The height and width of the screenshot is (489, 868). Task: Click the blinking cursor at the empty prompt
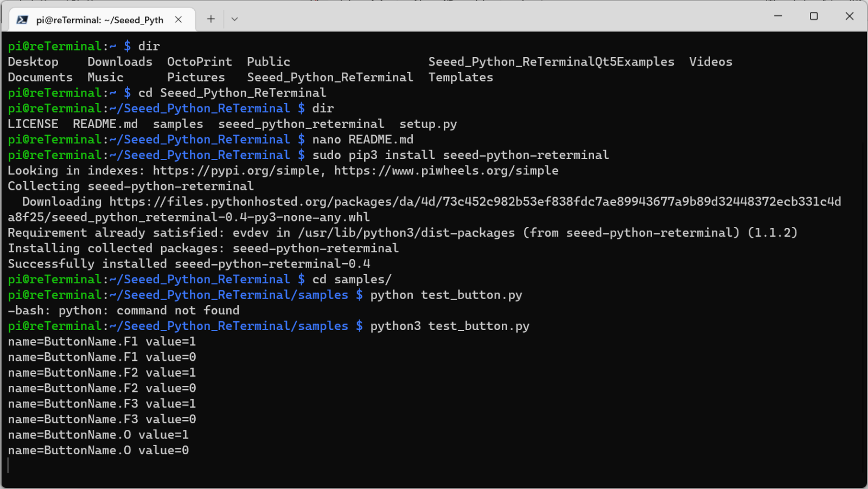pyautogui.click(x=9, y=465)
